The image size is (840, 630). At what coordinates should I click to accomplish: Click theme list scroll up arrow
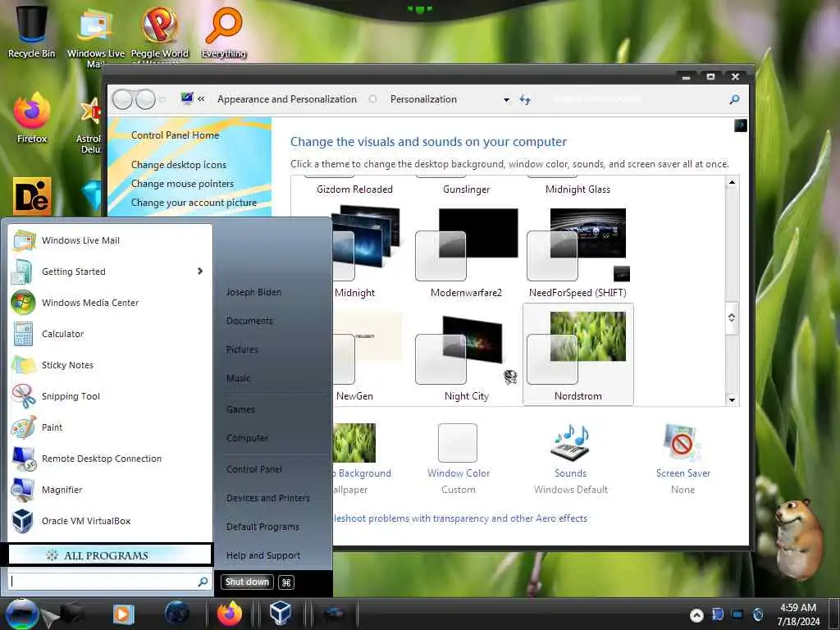point(732,182)
